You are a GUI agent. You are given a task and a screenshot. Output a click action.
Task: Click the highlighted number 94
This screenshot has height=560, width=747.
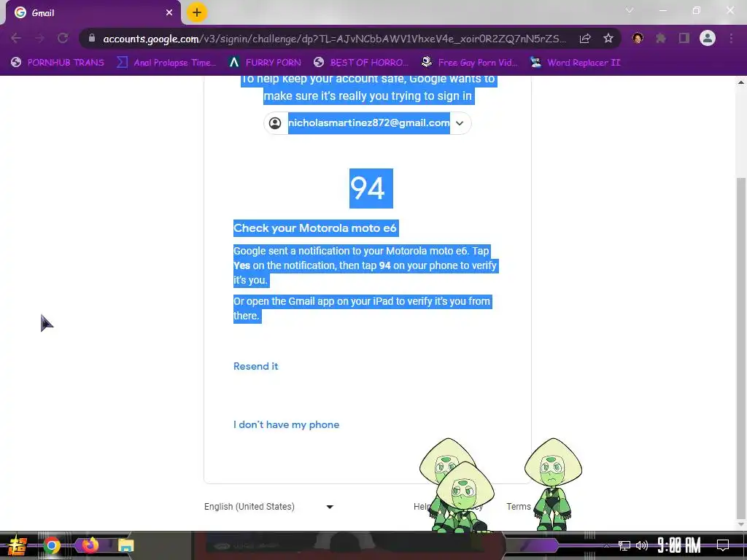371,189
